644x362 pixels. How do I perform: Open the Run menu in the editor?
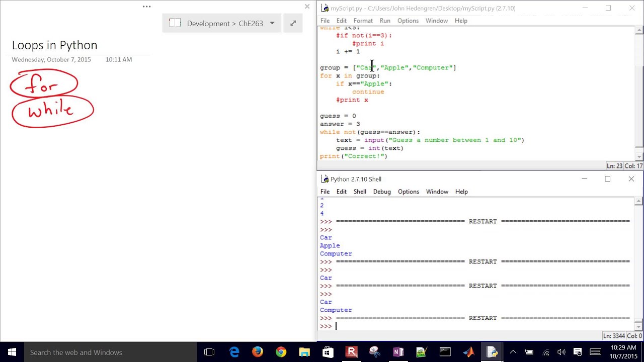pos(385,21)
